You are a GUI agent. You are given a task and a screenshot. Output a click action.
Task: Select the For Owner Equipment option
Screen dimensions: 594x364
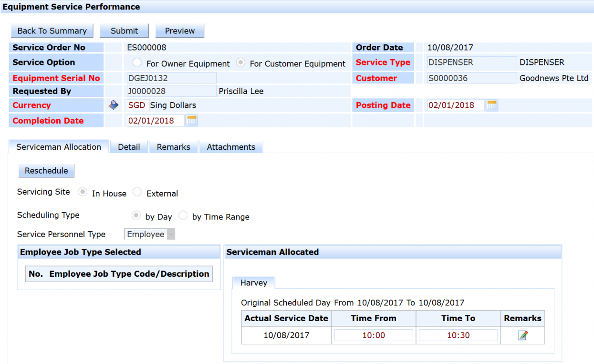pos(137,62)
